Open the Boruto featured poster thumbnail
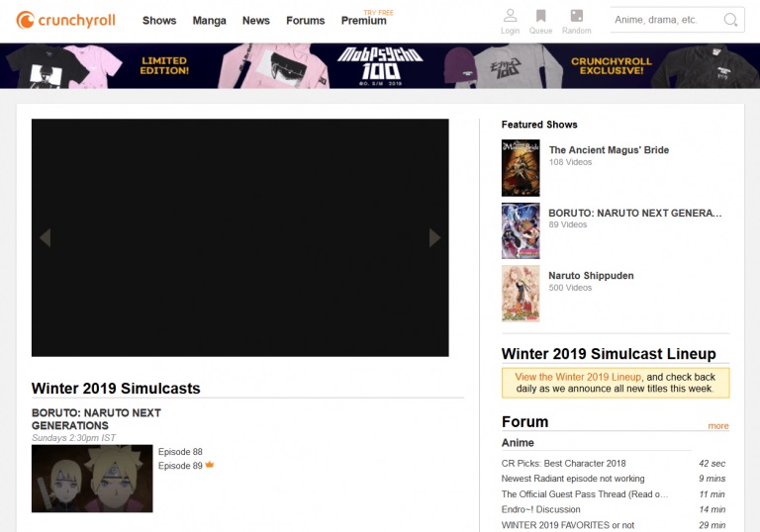Image resolution: width=760 pixels, height=532 pixels. [521, 230]
